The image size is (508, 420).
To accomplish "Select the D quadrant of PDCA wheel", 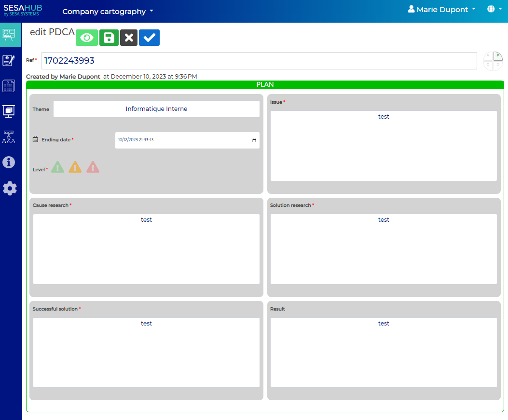I will pos(498,65).
